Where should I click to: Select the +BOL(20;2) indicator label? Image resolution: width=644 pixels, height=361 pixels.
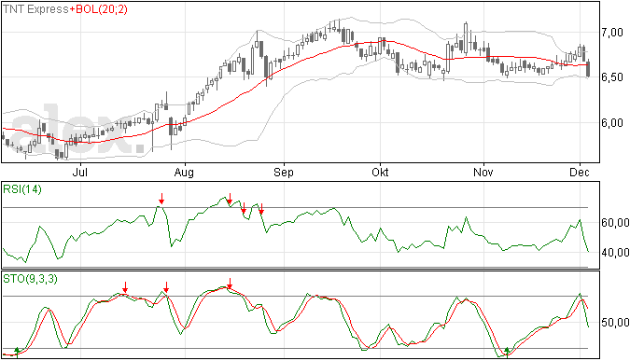tap(99, 9)
